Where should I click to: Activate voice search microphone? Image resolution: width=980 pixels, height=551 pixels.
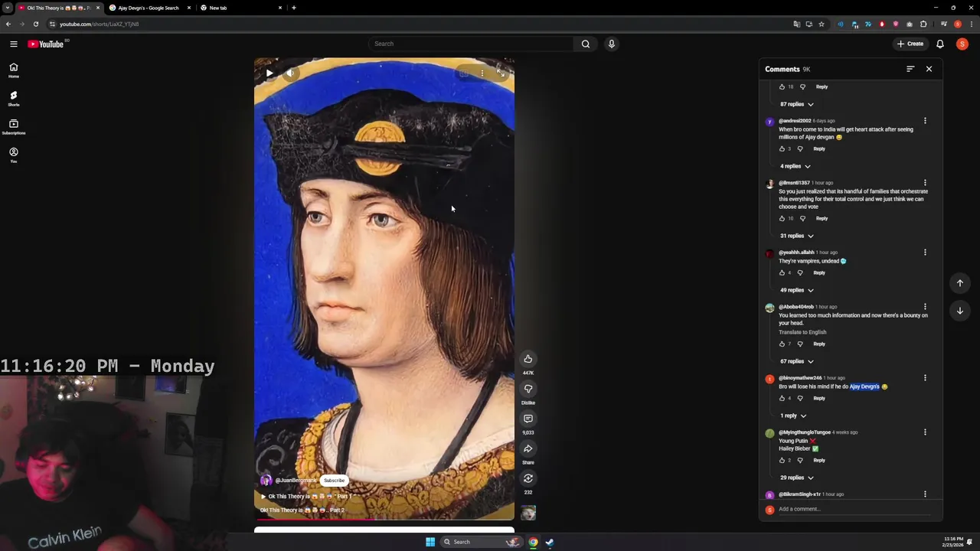[x=611, y=44]
